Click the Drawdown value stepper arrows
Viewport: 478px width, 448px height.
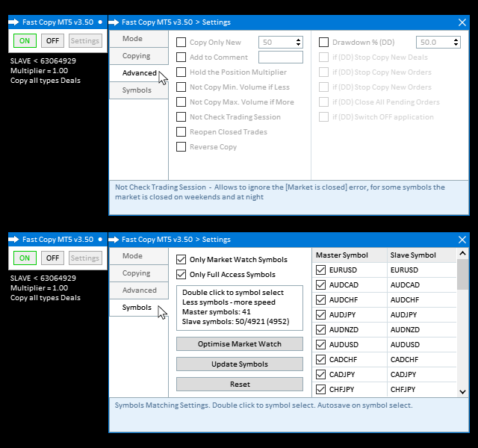456,43
